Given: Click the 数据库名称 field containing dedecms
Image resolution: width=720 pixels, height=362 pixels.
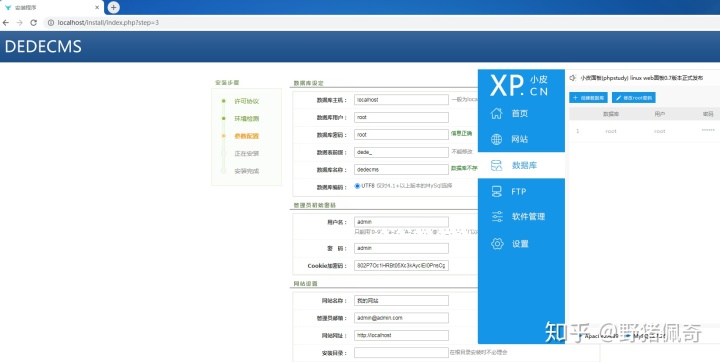Looking at the screenshot, I should coord(401,170).
